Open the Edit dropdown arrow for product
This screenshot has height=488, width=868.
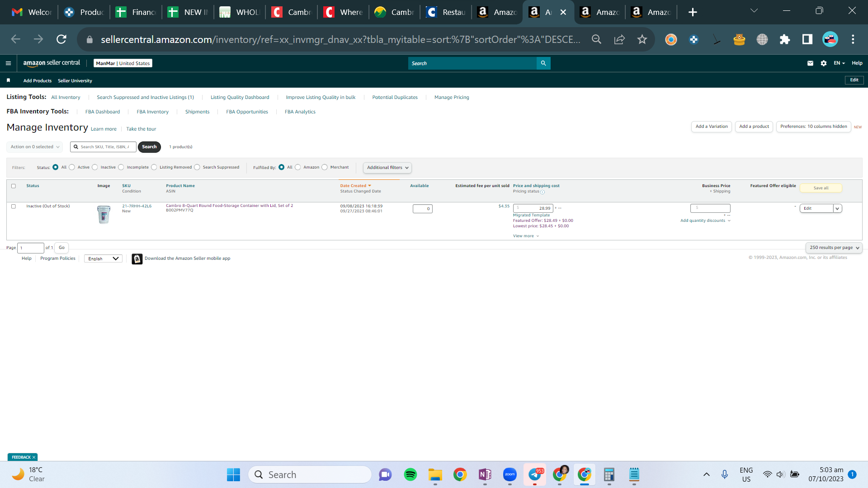coord(837,208)
